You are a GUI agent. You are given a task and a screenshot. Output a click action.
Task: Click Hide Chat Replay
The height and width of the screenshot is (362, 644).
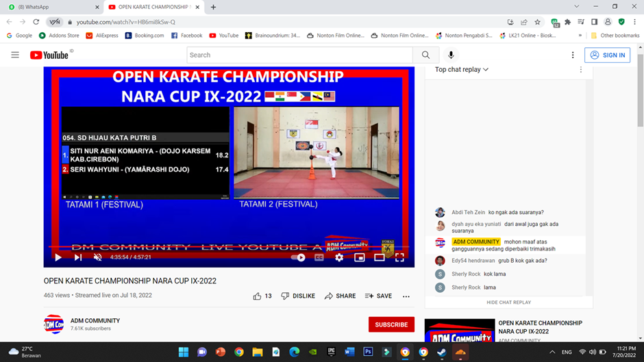tap(508, 302)
